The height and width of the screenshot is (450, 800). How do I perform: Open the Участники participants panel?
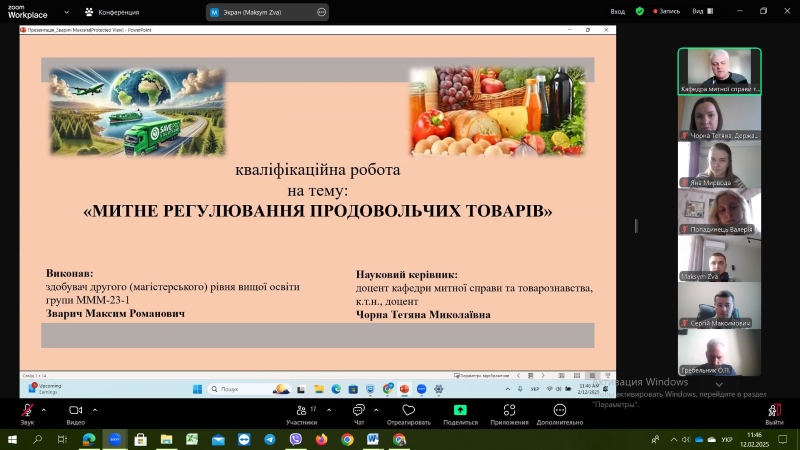click(302, 414)
